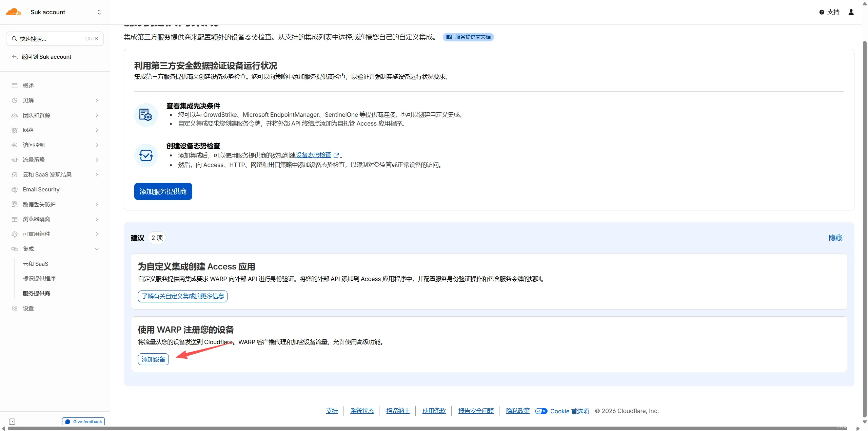
Task: Open 云和 SaaS submenu item
Action: click(36, 264)
